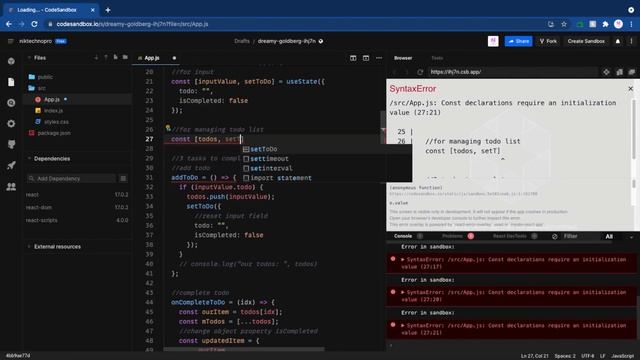
Task: Expand the first SyntaxError console entry (27:17)
Action: 403,260
